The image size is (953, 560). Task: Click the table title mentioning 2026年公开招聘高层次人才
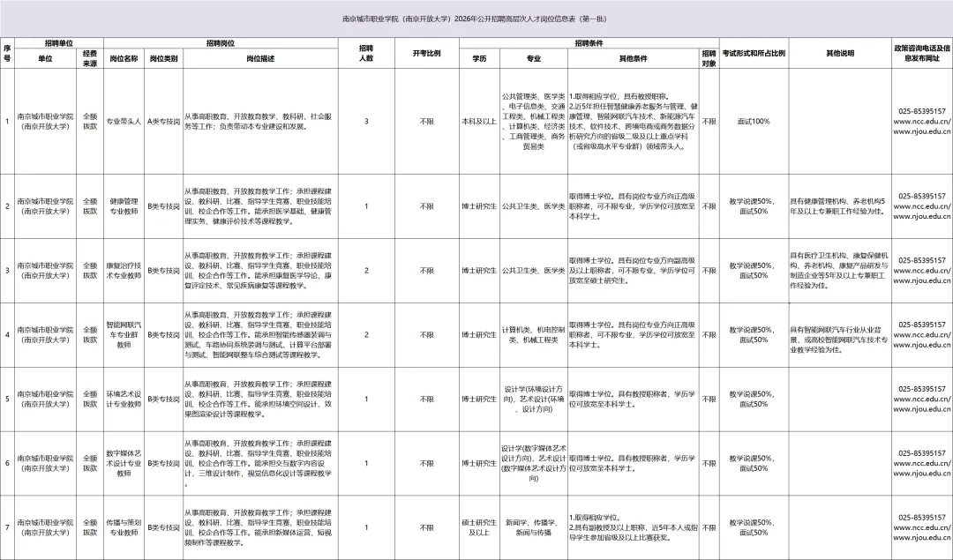tap(475, 19)
